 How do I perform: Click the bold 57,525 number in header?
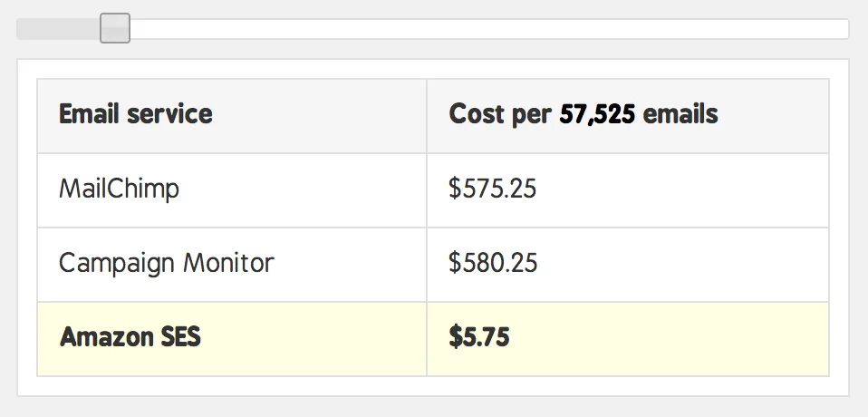(597, 114)
